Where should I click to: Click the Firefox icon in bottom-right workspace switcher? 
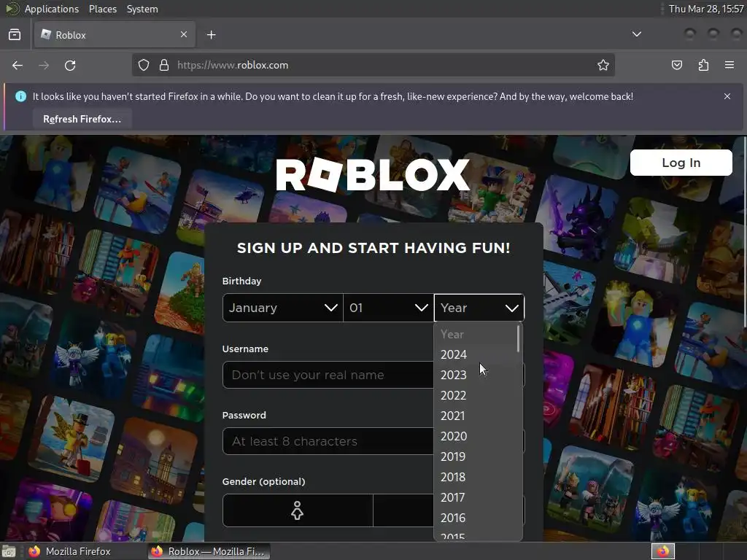(x=662, y=551)
